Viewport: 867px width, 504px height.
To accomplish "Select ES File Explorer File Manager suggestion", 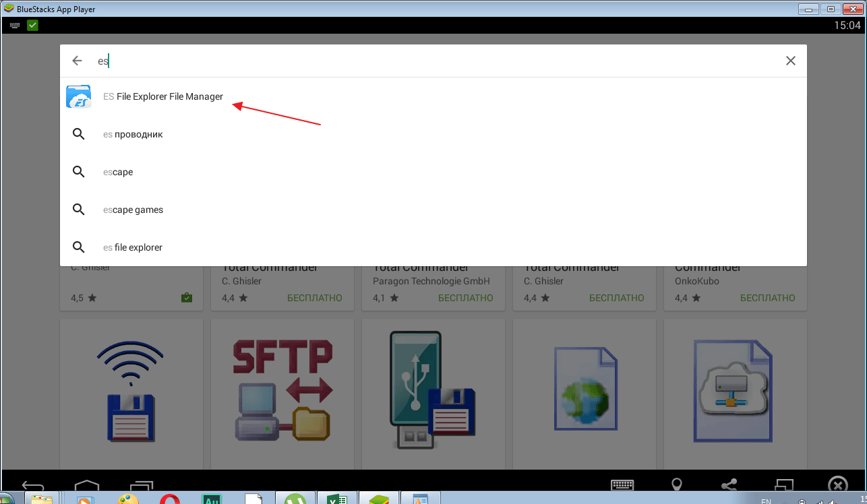I will pyautogui.click(x=163, y=96).
